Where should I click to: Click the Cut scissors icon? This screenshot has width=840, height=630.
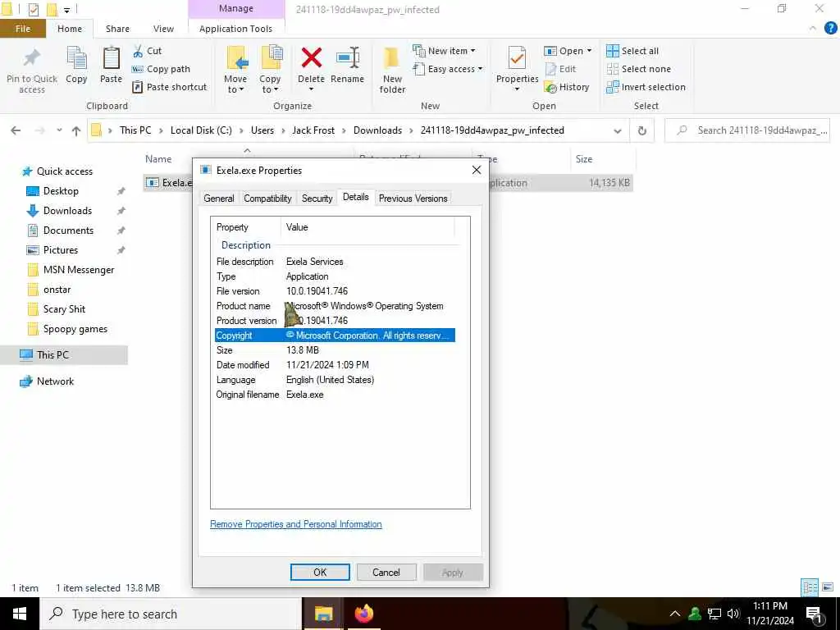(x=138, y=51)
